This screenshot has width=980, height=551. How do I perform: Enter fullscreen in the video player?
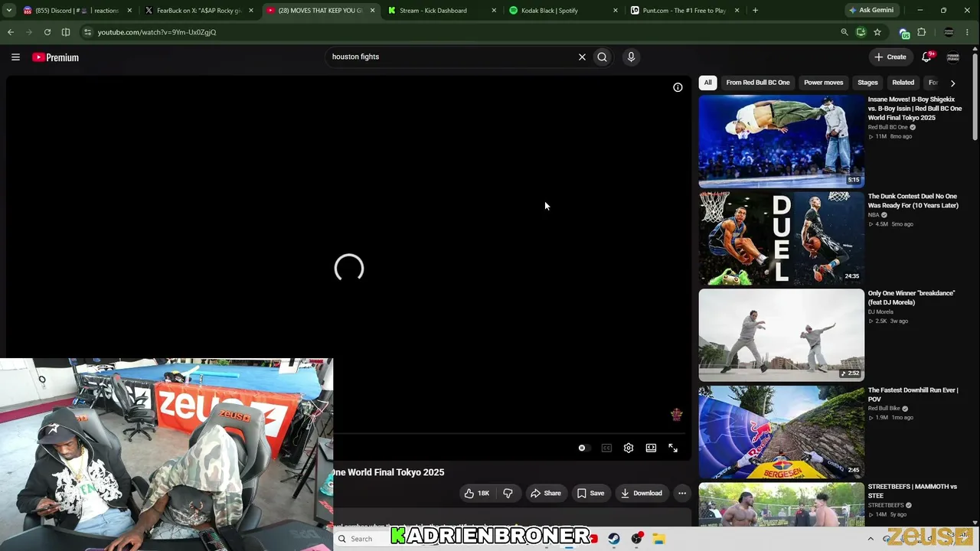[673, 448]
